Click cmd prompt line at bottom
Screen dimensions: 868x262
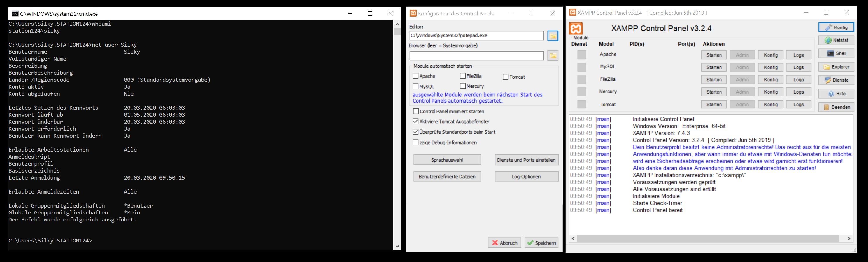(x=50, y=241)
